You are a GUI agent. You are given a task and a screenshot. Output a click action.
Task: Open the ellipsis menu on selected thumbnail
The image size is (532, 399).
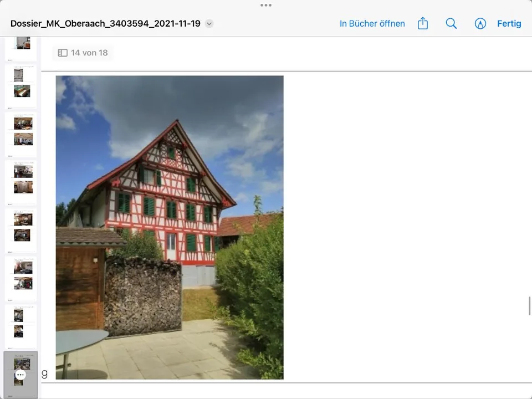pyautogui.click(x=21, y=375)
